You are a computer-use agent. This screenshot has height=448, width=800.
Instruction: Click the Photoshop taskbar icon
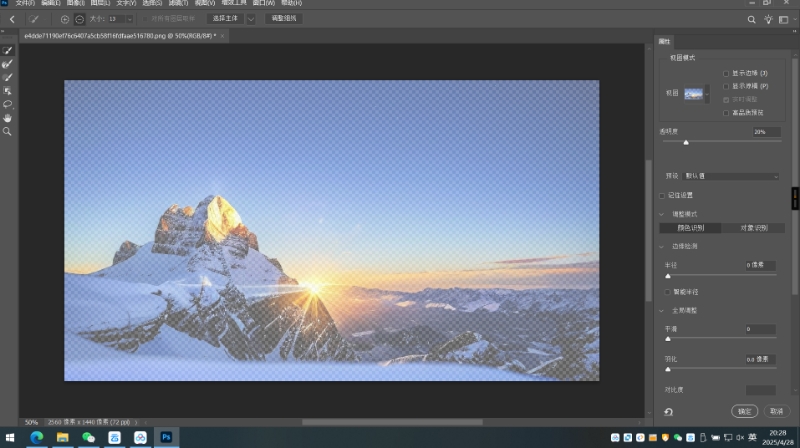(x=166, y=437)
